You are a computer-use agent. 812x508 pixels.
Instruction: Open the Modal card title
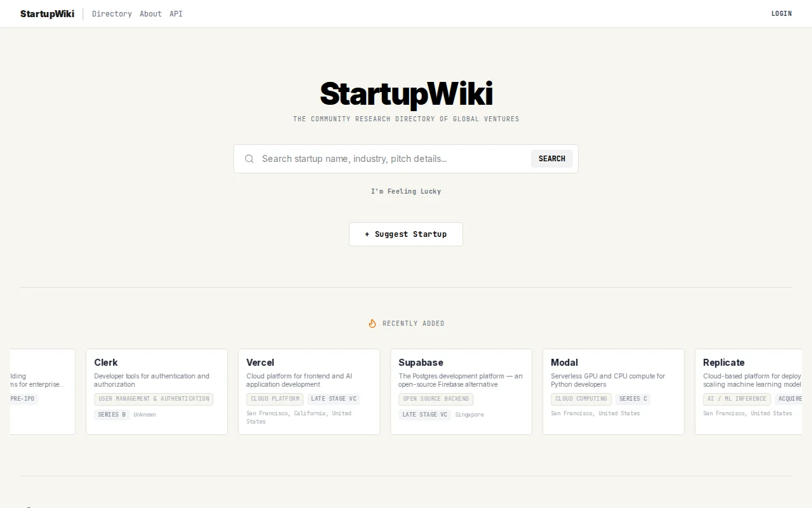click(564, 363)
